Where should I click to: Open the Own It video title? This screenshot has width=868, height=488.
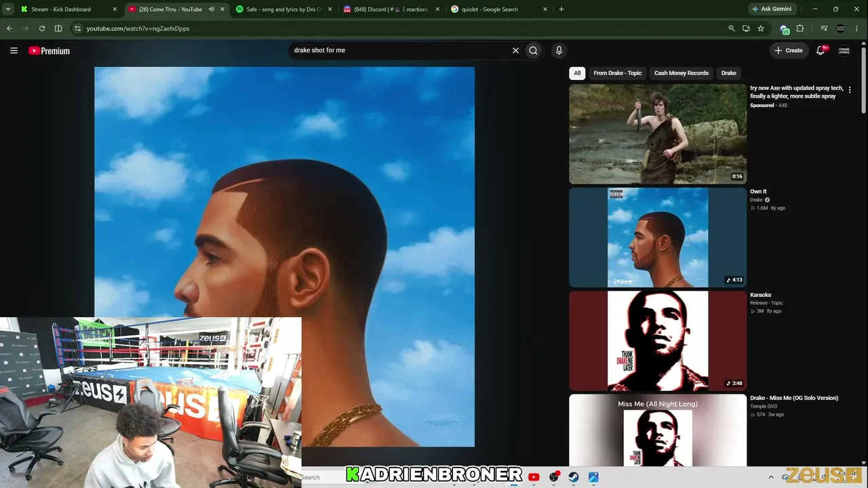pos(758,192)
